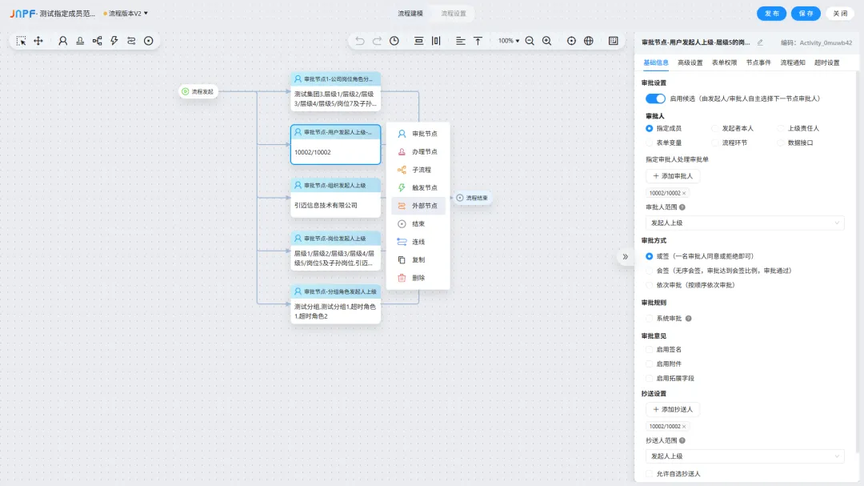The width and height of the screenshot is (864, 486).
Task: Open history clock icon in toolbar
Action: (394, 41)
